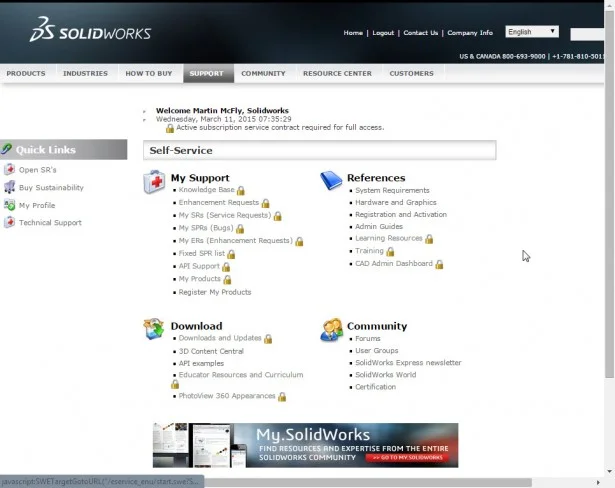
Task: Open the INDUSTRIES menu tab
Action: pos(86,73)
